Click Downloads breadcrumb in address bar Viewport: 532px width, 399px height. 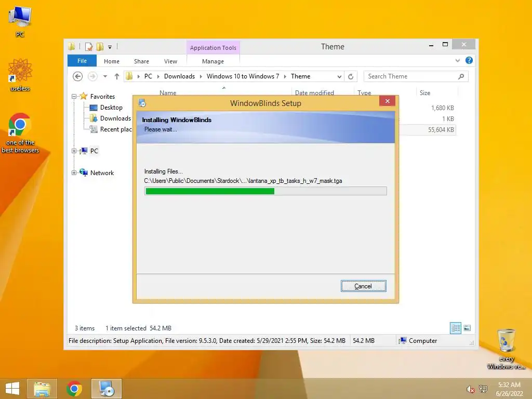[179, 76]
